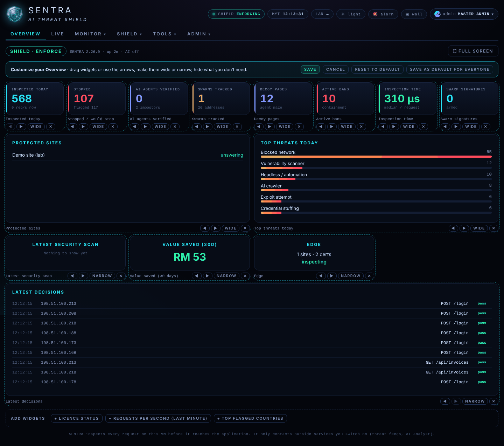Open the Shield dropdown menu

(129, 34)
